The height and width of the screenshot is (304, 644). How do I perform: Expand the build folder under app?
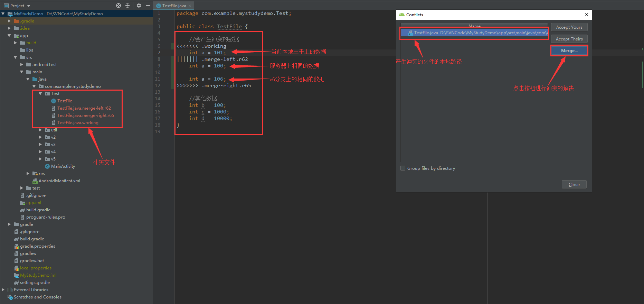click(16, 43)
